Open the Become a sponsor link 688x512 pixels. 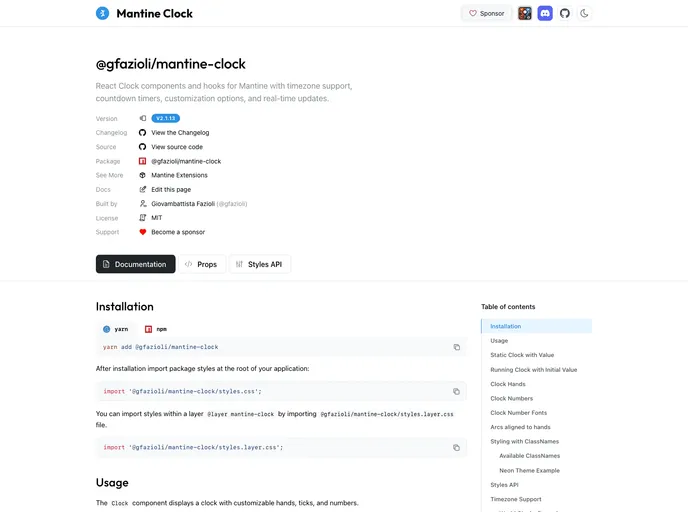click(x=178, y=232)
